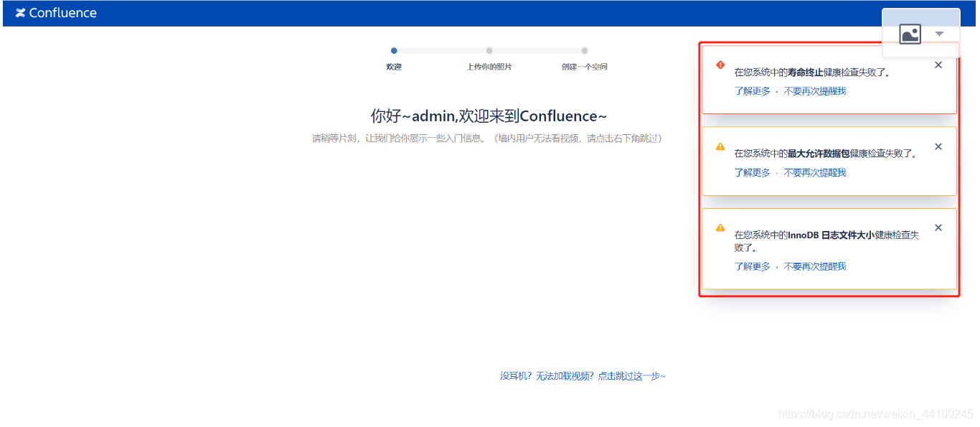The width and height of the screenshot is (980, 427).
Task: Open 了解更多 in InnoDB notification
Action: click(x=752, y=266)
